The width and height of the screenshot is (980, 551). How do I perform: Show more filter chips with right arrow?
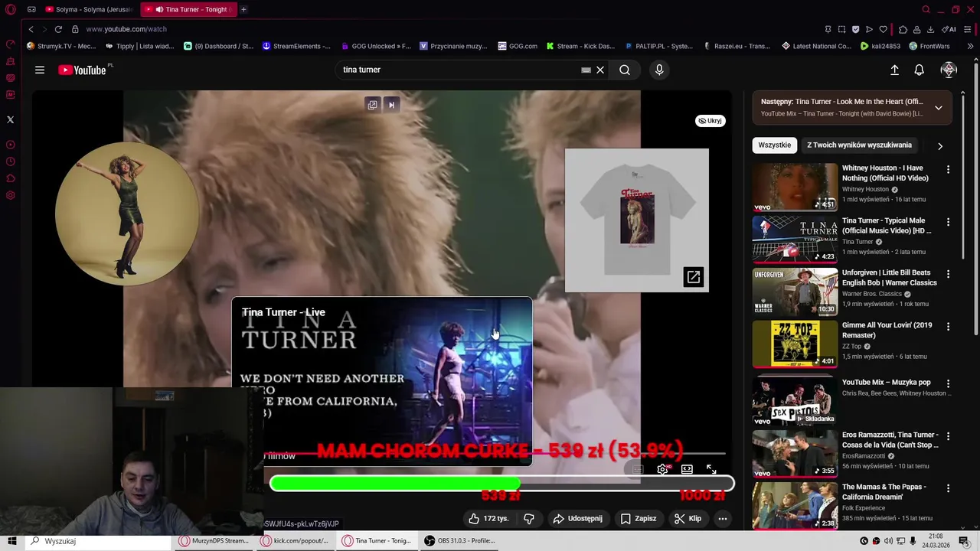940,145
